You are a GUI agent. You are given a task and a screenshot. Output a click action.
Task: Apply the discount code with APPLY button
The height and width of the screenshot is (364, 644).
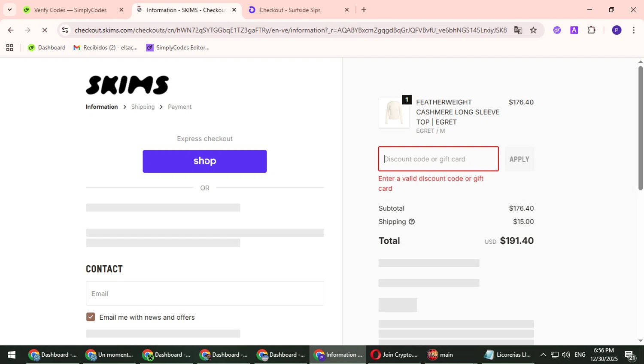click(519, 159)
